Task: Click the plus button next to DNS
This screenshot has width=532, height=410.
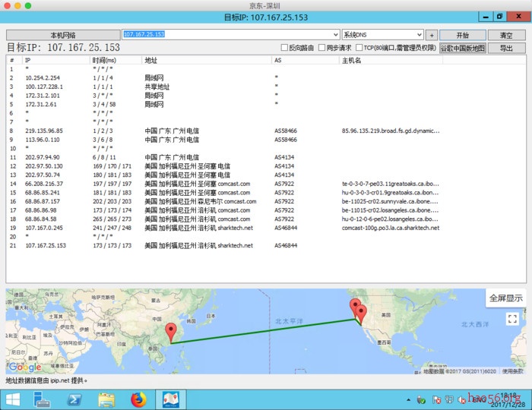Action: click(x=432, y=35)
